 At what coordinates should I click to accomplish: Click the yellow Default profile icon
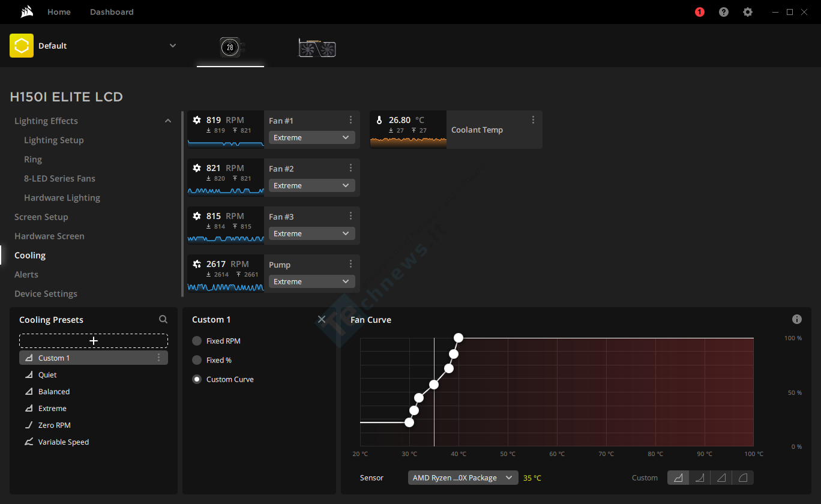pyautogui.click(x=22, y=46)
